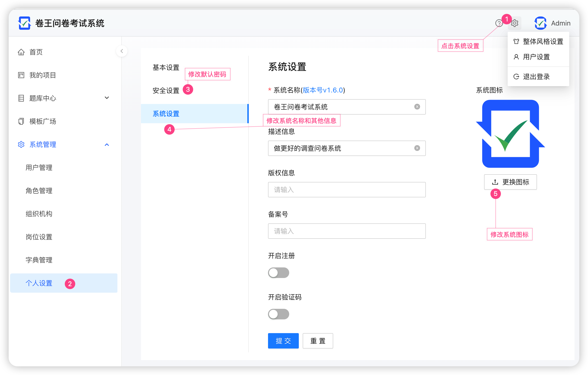The height and width of the screenshot is (375, 588).
Task: Click inside the 版权信息 input field
Action: pos(346,190)
